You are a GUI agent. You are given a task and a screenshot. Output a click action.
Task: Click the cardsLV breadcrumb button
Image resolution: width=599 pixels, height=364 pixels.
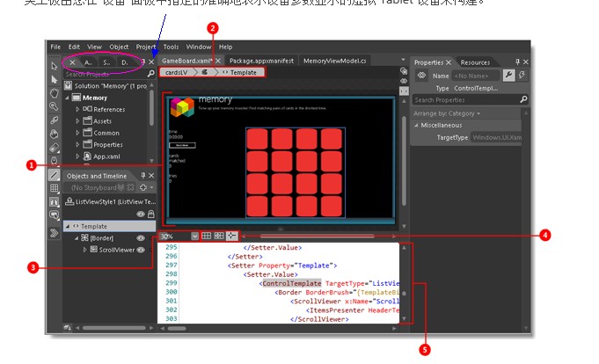(176, 72)
